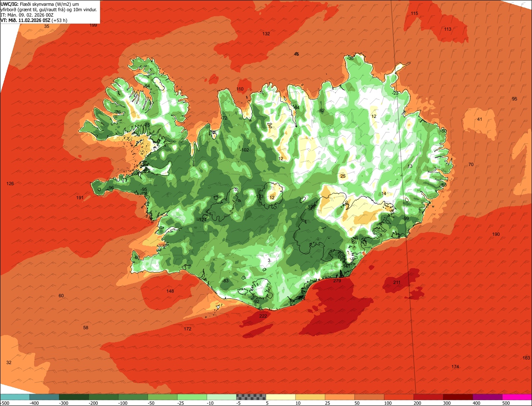The width and height of the screenshot is (532, 406).
Task: Click the northeast value -23
Action: (x=395, y=93)
